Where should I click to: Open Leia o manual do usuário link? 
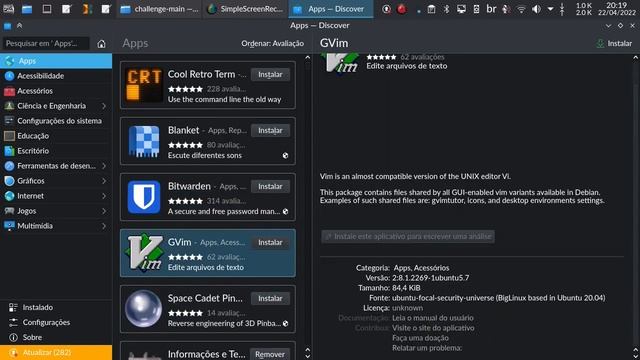[x=433, y=318]
